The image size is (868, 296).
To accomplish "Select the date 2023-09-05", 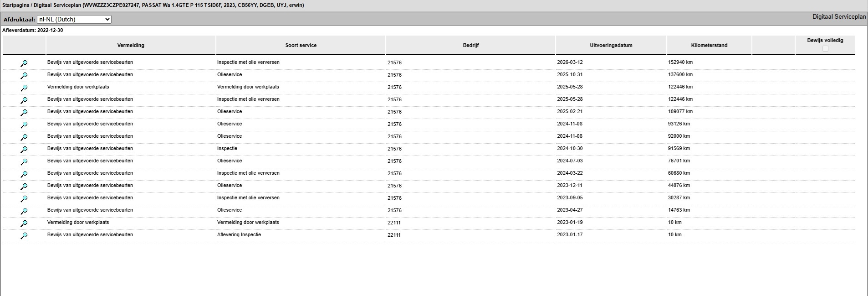I will (x=570, y=197).
